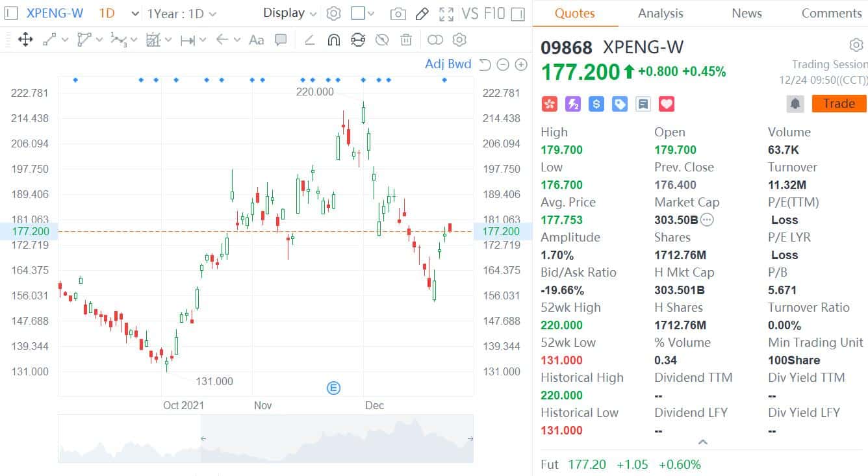
Task: Click the orange Trade button
Action: click(838, 103)
